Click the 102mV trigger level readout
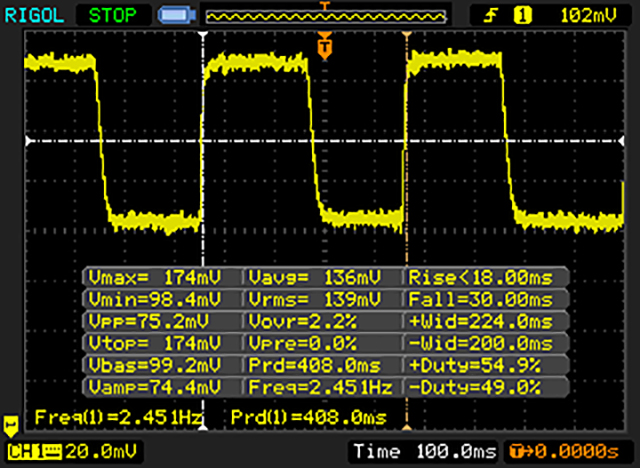This screenshot has width=640, height=468. tap(588, 16)
